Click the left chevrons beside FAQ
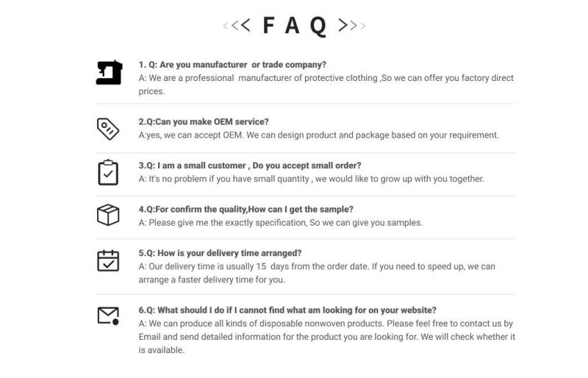The image size is (588, 378). coord(237,26)
